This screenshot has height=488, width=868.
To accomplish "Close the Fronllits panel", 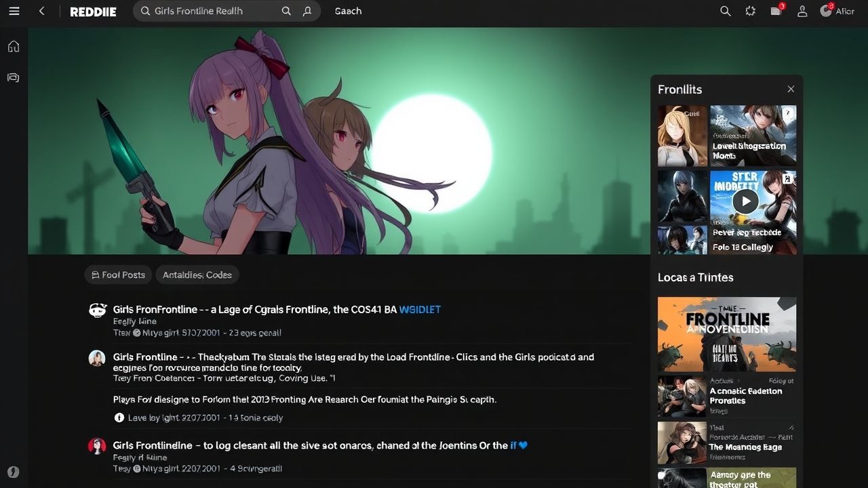I will coord(791,89).
